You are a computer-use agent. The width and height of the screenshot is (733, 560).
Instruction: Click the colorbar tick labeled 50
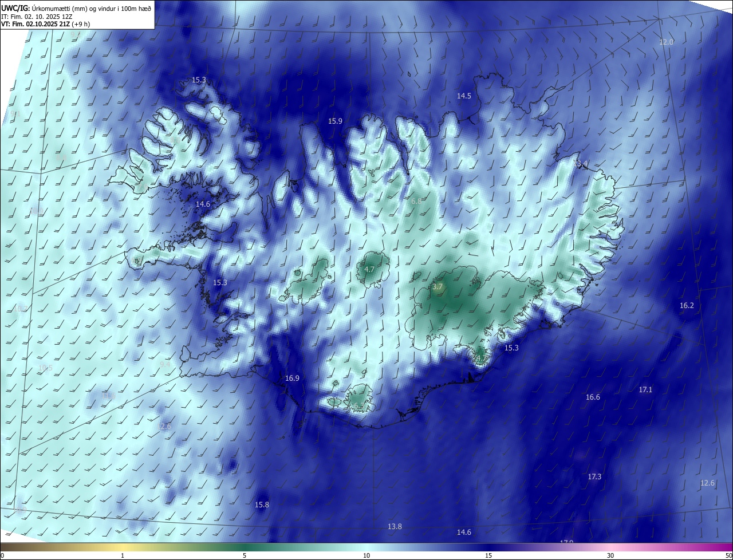pos(728,556)
